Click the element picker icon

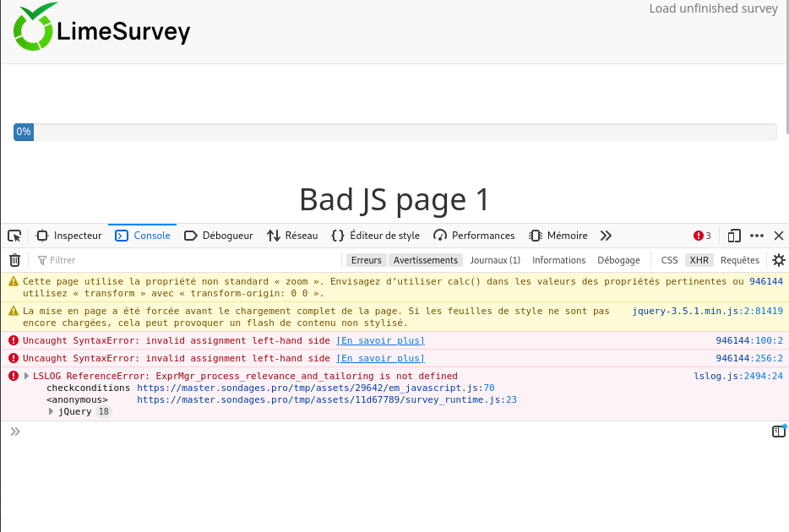pyautogui.click(x=14, y=236)
